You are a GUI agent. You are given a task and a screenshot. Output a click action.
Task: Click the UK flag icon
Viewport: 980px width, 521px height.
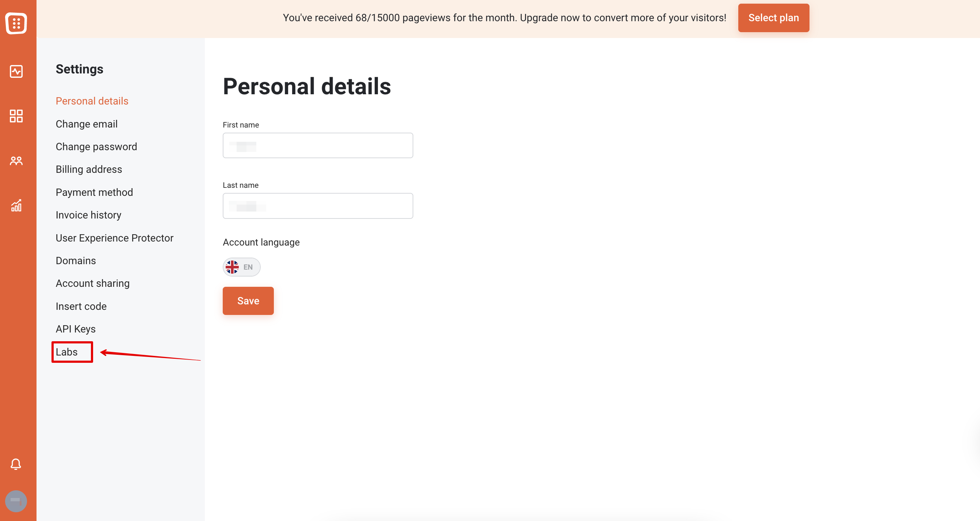[232, 267]
